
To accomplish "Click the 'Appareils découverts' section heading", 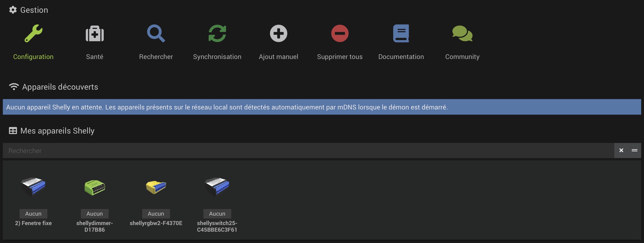I will 60,87.
